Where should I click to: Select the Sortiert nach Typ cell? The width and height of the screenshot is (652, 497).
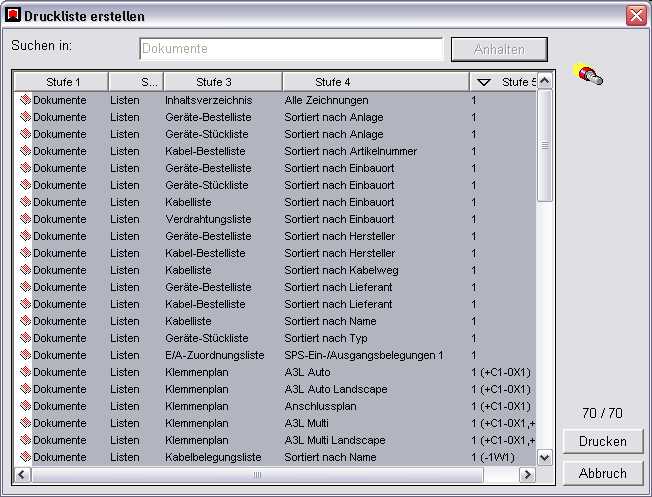click(x=326, y=338)
